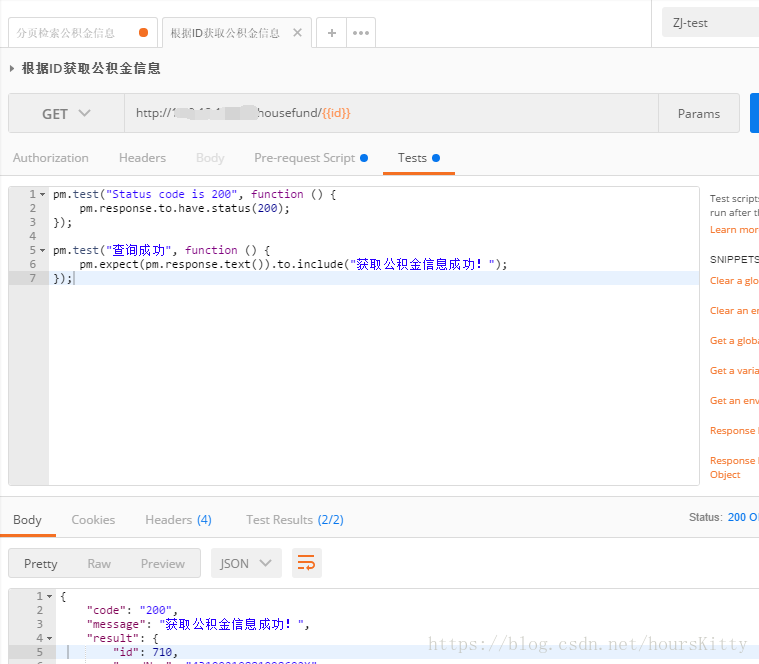759x664 pixels.
Task: Toggle line wrap in response body
Action: (306, 563)
